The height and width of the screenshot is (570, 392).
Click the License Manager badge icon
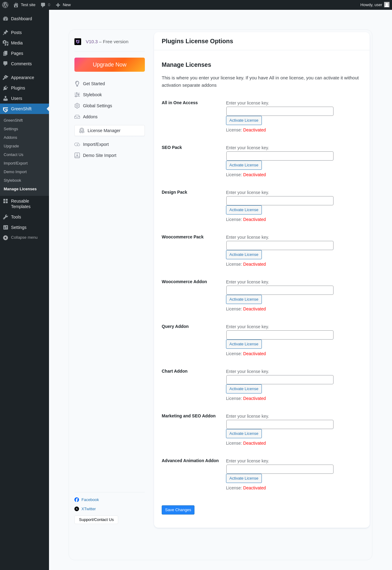[x=82, y=131]
